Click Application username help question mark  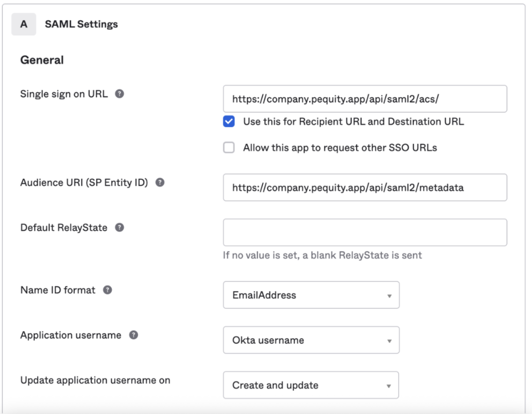[x=133, y=335]
